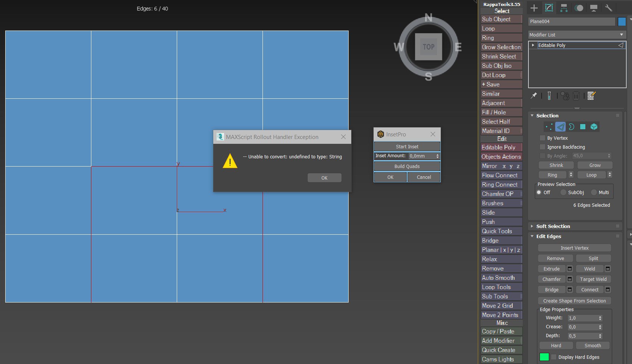Open the Motion panel tab
The width and height of the screenshot is (632, 364).
tap(579, 8)
